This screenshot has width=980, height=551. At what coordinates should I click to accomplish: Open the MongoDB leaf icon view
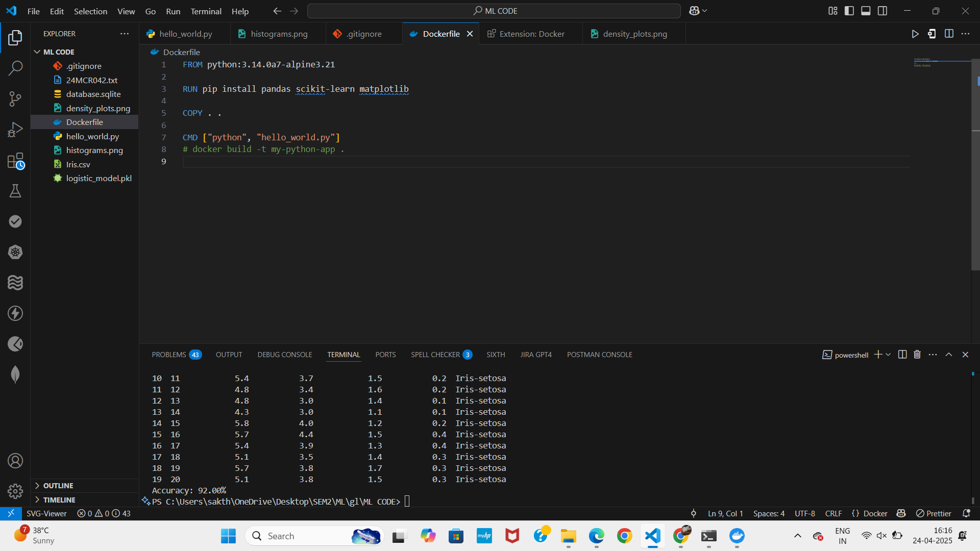pyautogui.click(x=15, y=374)
